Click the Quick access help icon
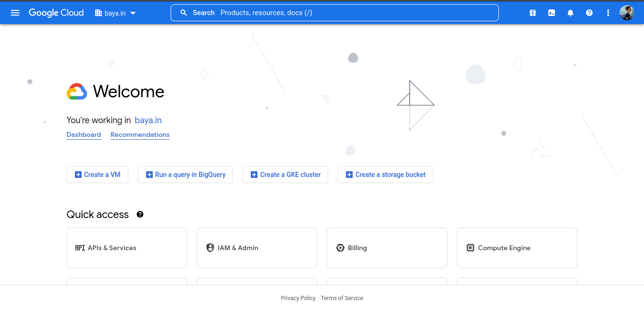Viewport: 644px width, 311px height. pyautogui.click(x=140, y=214)
